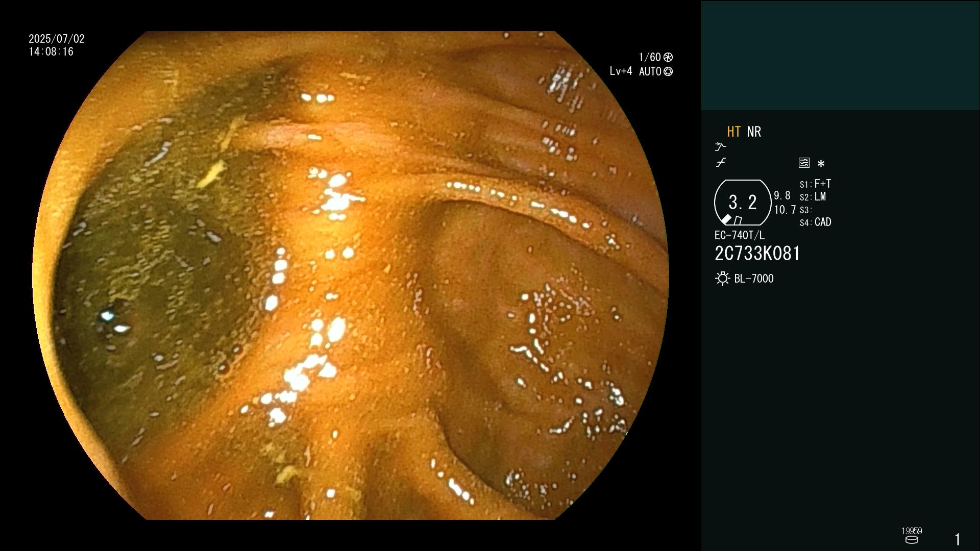Open the settings sliders icon
Viewport: 980px width, 551px height.
[x=804, y=163]
